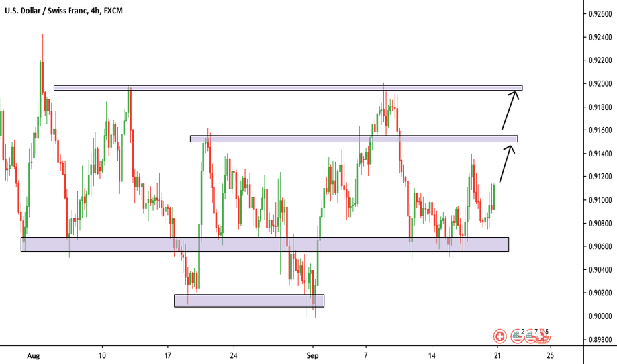
Task: Select the 0.91200 price axis label
Action: click(x=600, y=176)
